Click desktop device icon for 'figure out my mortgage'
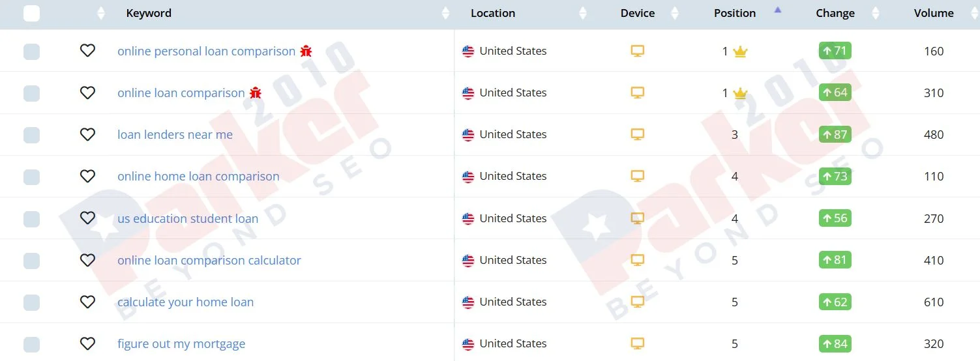980x361 pixels. [638, 343]
